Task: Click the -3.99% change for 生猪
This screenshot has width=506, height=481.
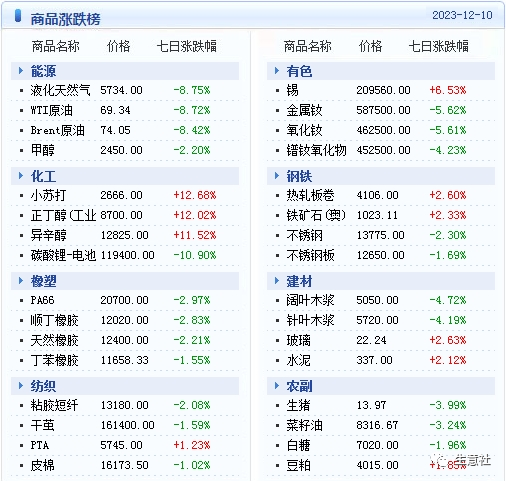Action: pos(448,405)
